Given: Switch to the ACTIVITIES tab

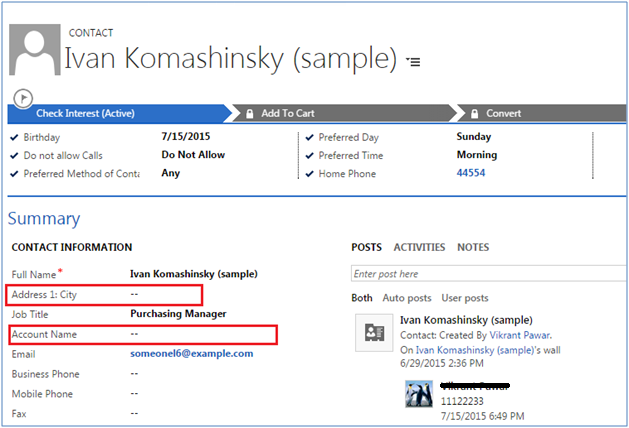Looking at the screenshot, I should (x=419, y=247).
